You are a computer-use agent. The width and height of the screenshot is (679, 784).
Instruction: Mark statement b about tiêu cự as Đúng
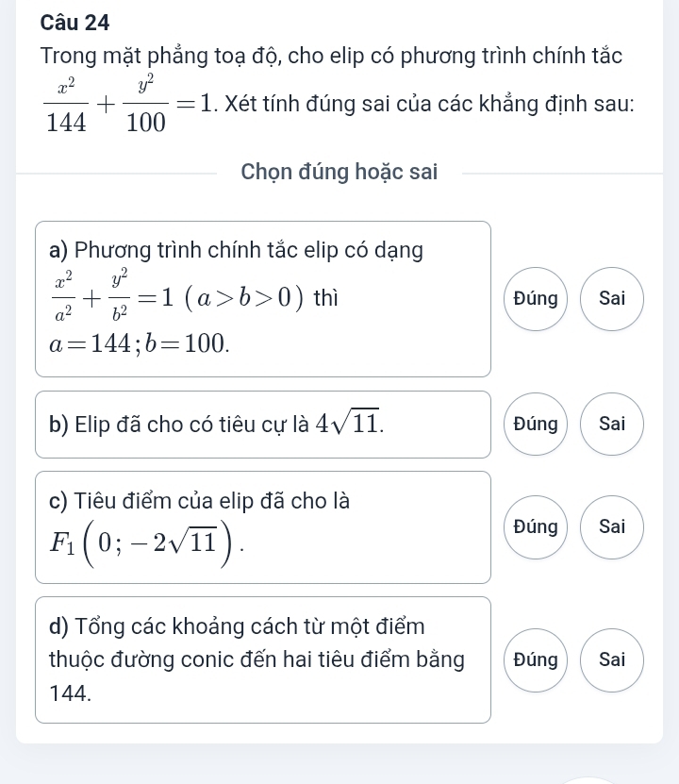535,425
